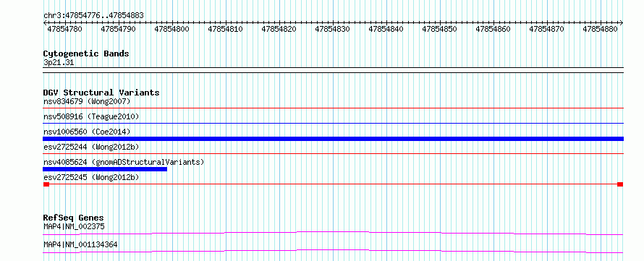Screen dimensions: 644x261
Task: Open variant nsv508916 (Teague2010)
Action: click(91, 116)
